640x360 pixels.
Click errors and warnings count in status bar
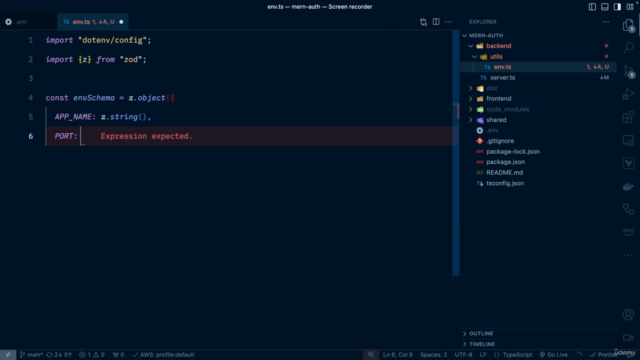pos(92,355)
